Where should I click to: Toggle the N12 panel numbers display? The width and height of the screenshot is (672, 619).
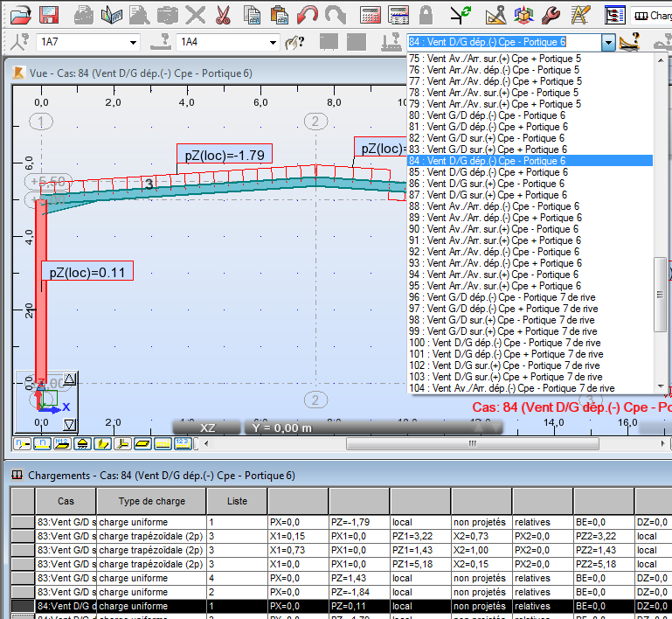[62, 443]
